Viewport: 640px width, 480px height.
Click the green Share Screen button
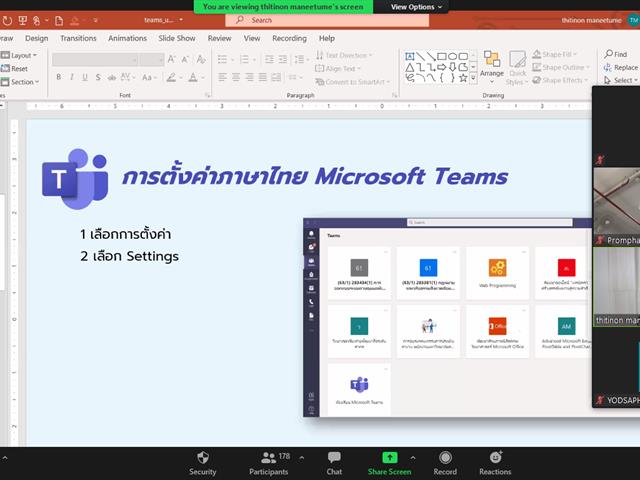[389, 463]
